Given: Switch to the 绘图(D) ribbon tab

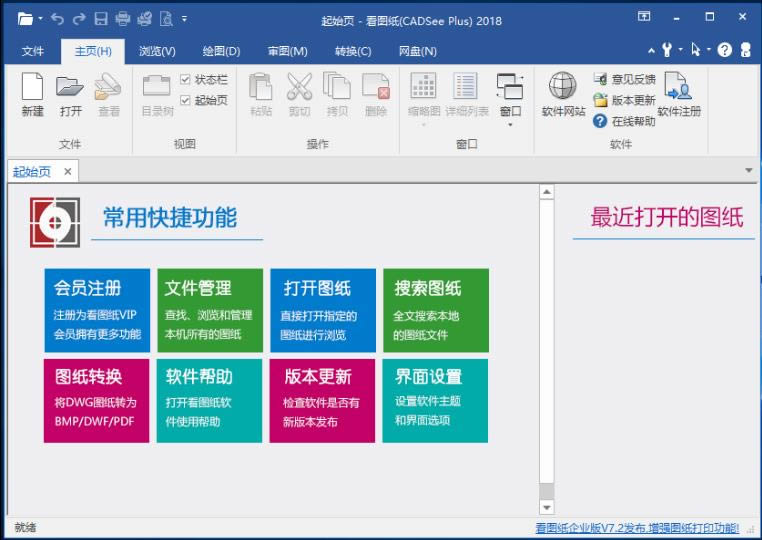Looking at the screenshot, I should point(221,51).
